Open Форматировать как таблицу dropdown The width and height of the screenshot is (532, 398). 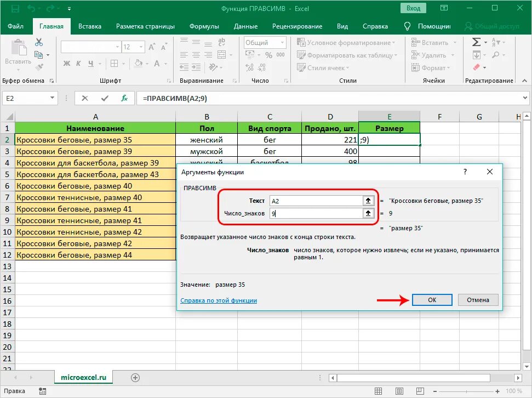pyautogui.click(x=347, y=55)
